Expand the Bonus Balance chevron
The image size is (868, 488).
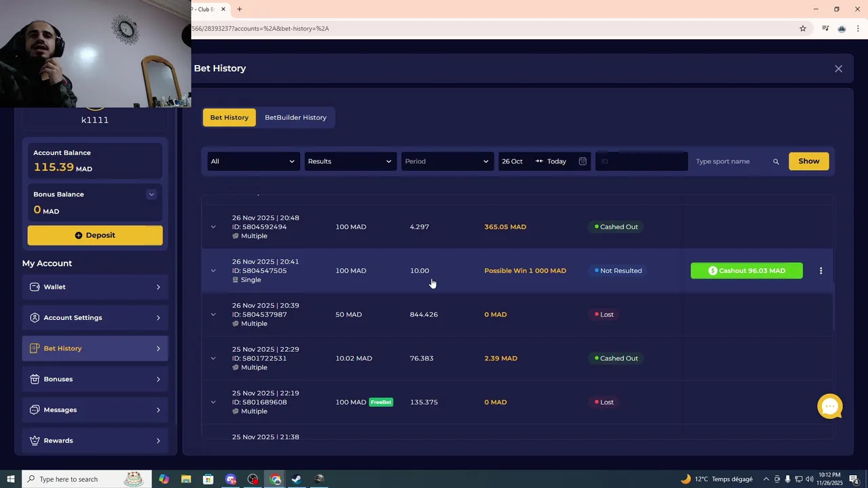(x=151, y=195)
